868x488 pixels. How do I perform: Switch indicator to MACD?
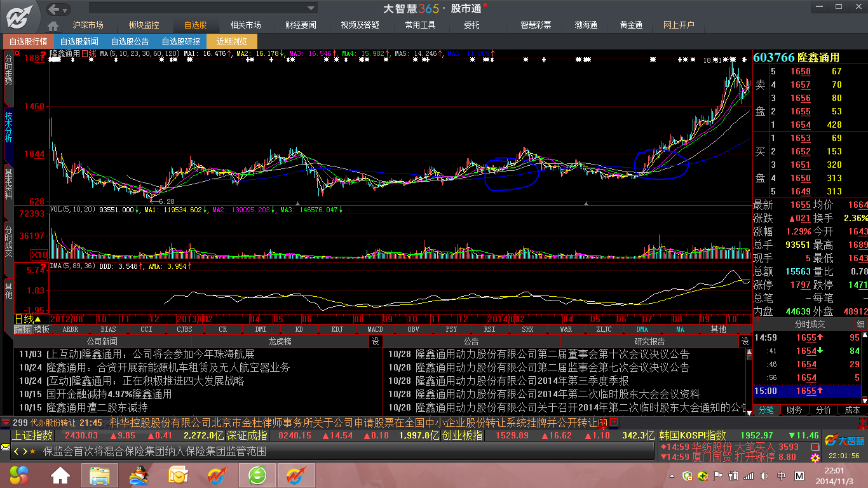click(x=375, y=329)
